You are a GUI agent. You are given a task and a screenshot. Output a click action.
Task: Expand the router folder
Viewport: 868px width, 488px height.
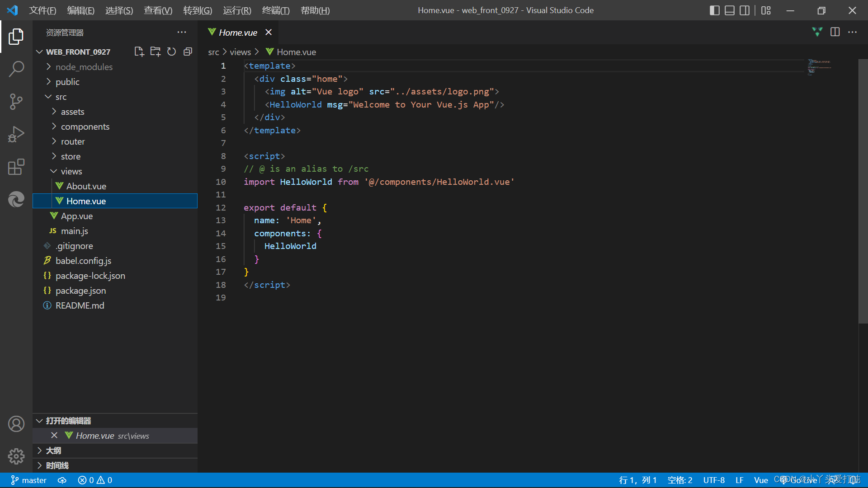tap(54, 141)
